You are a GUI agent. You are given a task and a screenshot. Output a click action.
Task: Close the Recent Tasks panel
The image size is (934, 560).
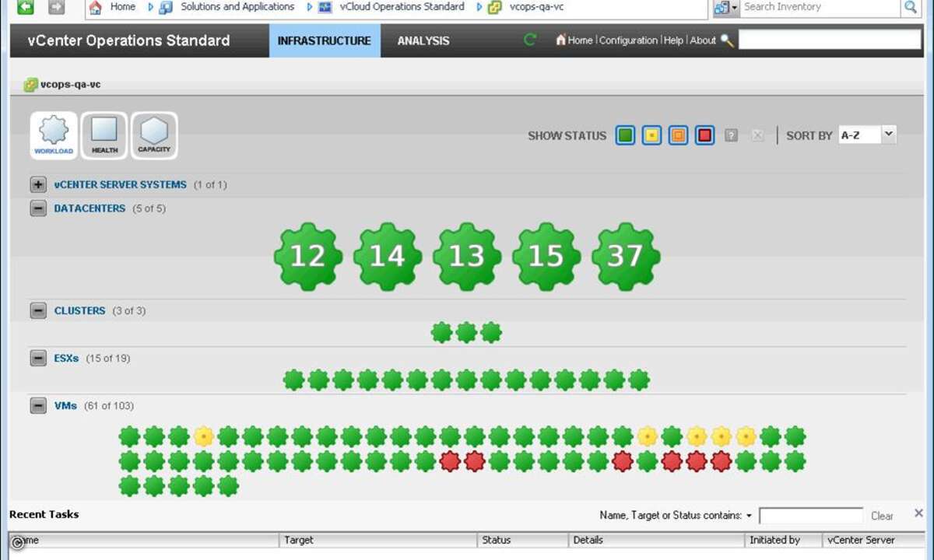point(918,513)
